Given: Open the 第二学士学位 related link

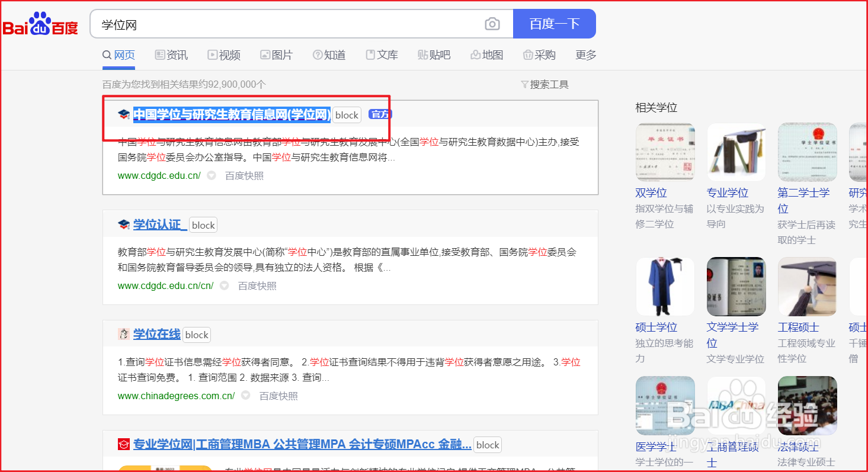Looking at the screenshot, I should click(x=804, y=201).
